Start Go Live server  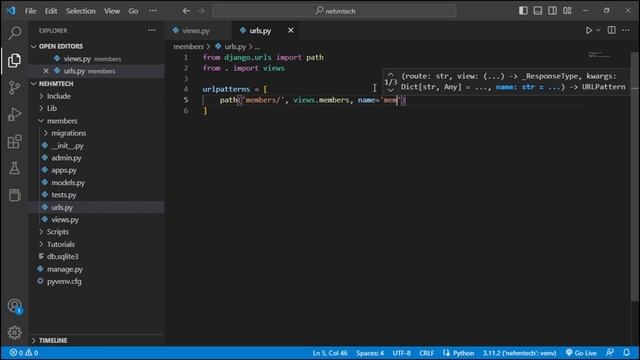[x=581, y=353]
